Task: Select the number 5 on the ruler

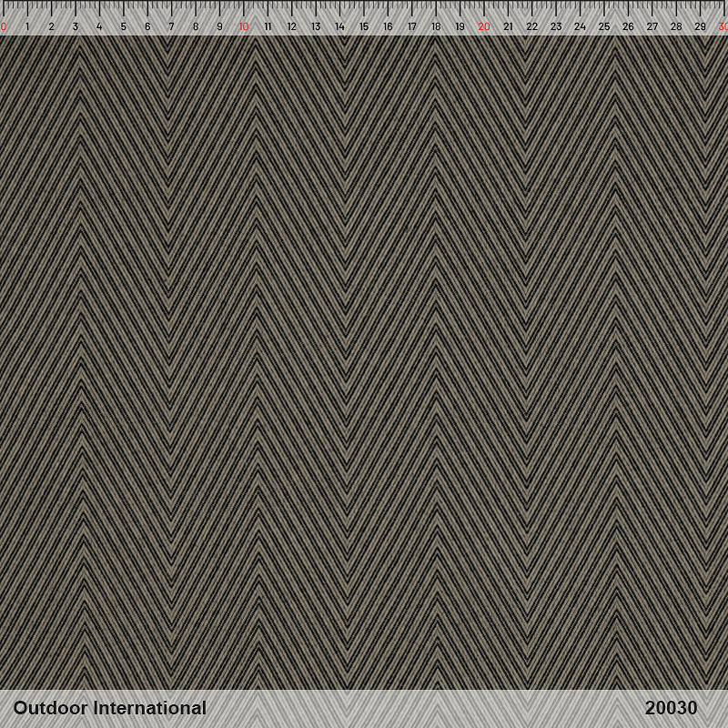Action: tap(123, 27)
